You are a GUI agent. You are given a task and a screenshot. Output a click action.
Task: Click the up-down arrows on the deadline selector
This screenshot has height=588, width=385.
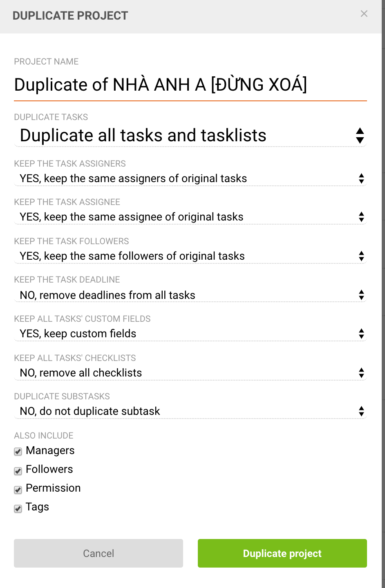(x=361, y=295)
